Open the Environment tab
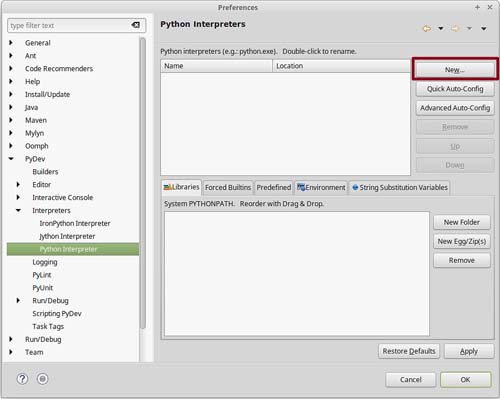This screenshot has height=399, width=500. point(321,188)
